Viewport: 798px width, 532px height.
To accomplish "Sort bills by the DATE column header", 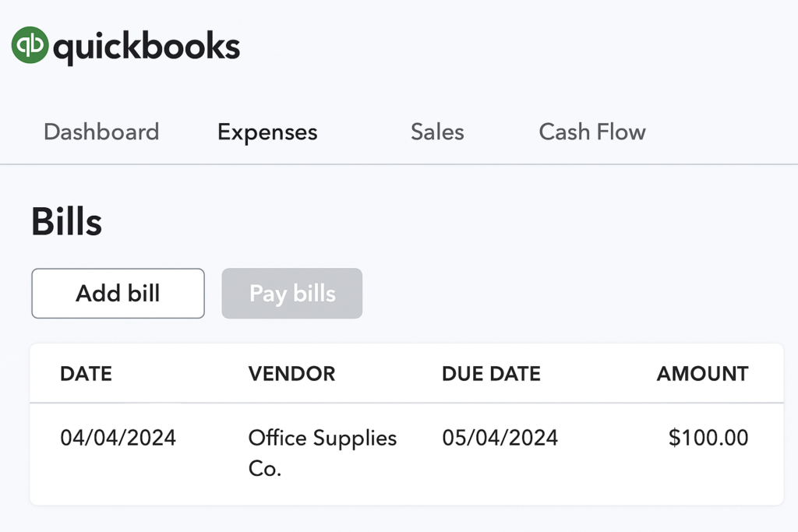I will [x=86, y=374].
